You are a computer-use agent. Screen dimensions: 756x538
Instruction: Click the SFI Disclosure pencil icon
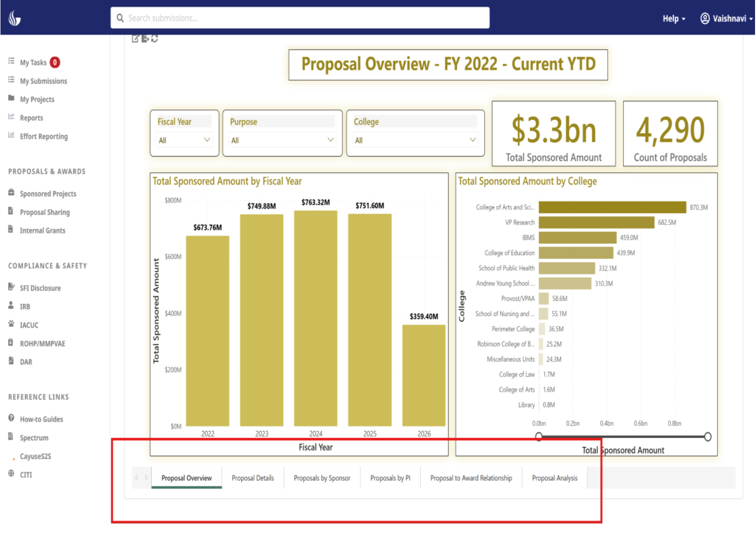tap(11, 287)
